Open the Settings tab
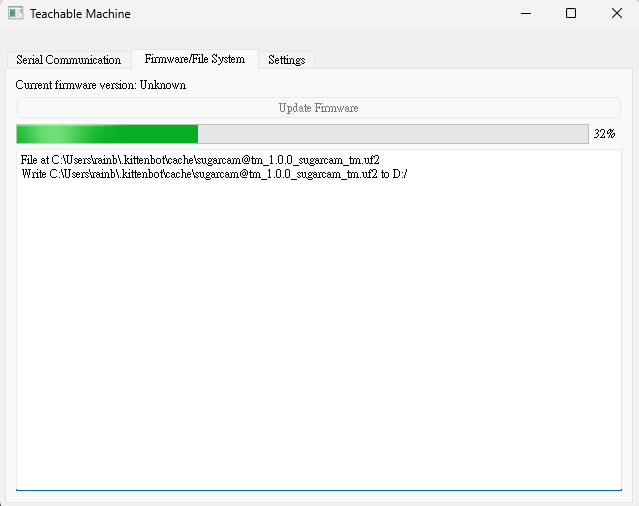The width and height of the screenshot is (639, 506). tap(286, 60)
